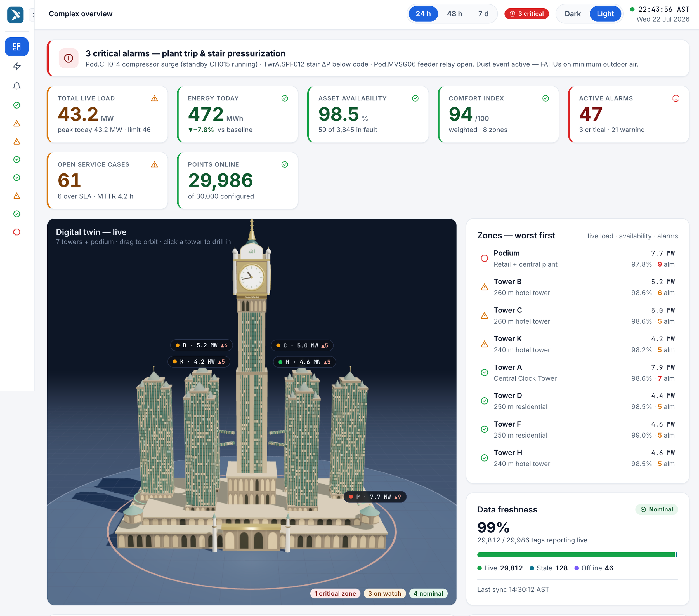
Task: Click the Nominal badge in Data freshness
Action: point(657,509)
